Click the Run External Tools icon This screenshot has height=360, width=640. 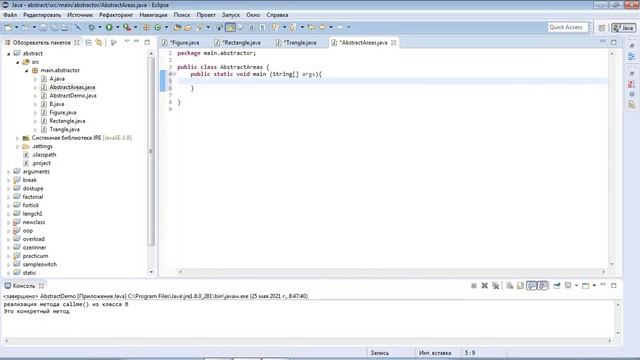pos(127,27)
